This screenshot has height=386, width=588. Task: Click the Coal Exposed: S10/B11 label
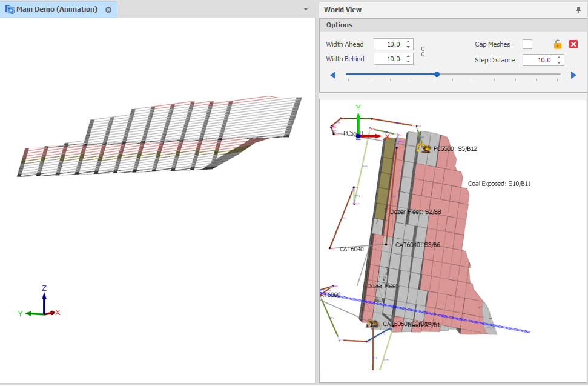499,184
